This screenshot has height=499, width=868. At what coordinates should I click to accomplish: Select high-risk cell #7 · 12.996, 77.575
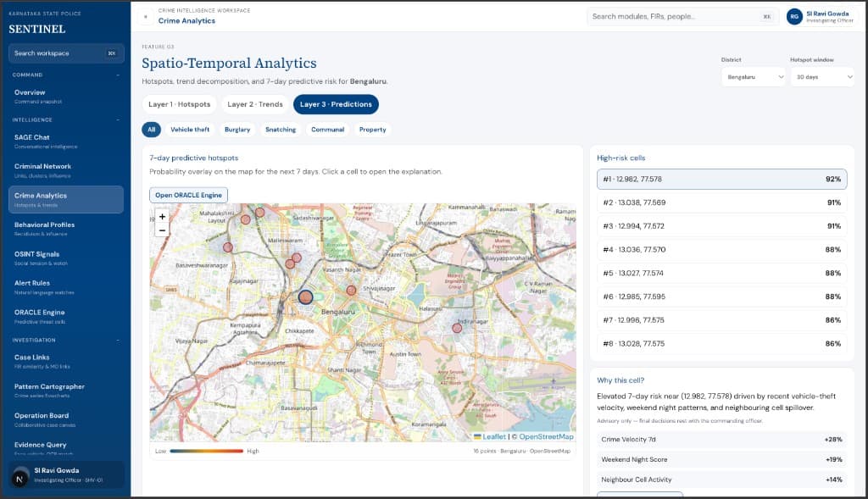(722, 320)
